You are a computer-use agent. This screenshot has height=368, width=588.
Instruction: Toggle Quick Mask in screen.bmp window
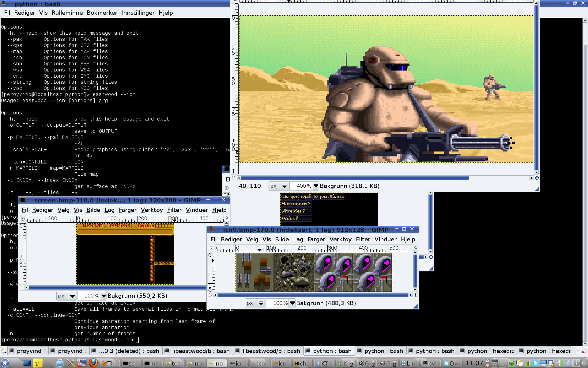click(x=21, y=288)
